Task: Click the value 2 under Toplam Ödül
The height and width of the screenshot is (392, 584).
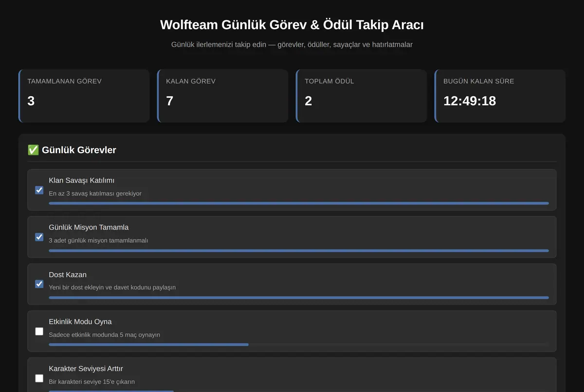Action: (x=309, y=101)
